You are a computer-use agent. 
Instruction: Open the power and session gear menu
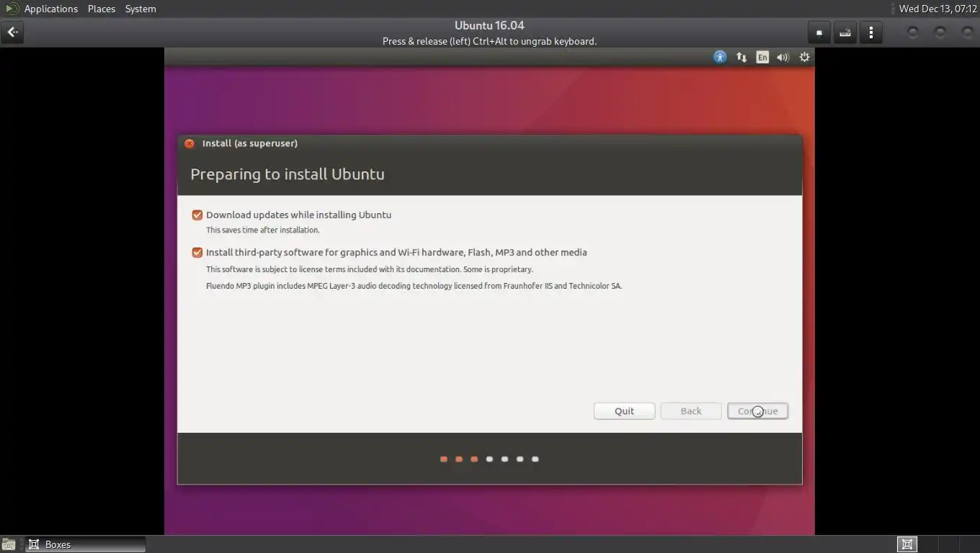coord(804,57)
